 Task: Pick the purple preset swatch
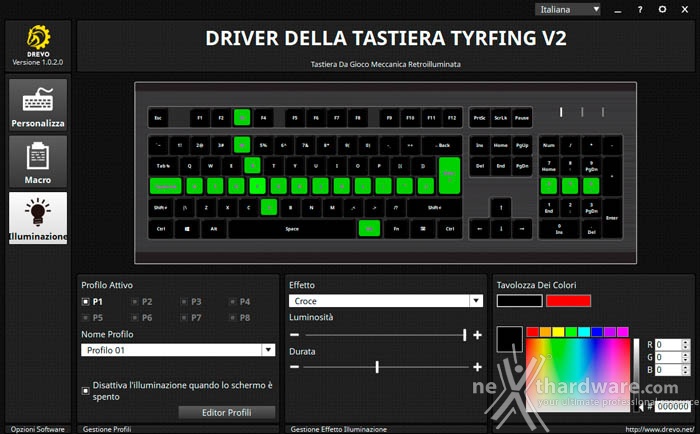pyautogui.click(x=610, y=332)
